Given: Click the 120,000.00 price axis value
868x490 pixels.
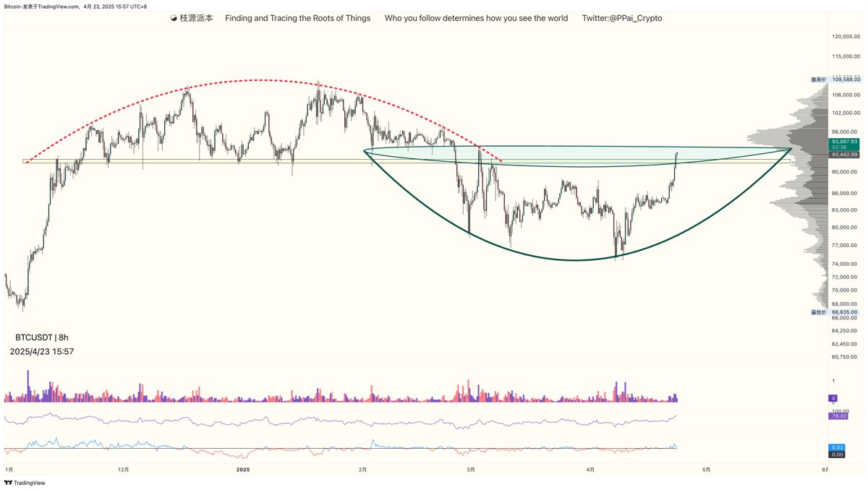Looking at the screenshot, I should tap(845, 36).
